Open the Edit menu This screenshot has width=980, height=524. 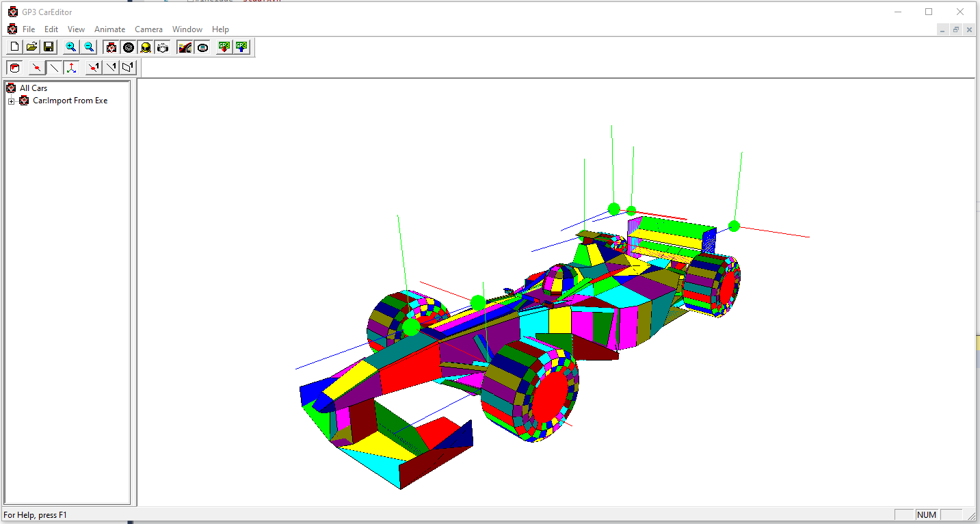[51, 29]
